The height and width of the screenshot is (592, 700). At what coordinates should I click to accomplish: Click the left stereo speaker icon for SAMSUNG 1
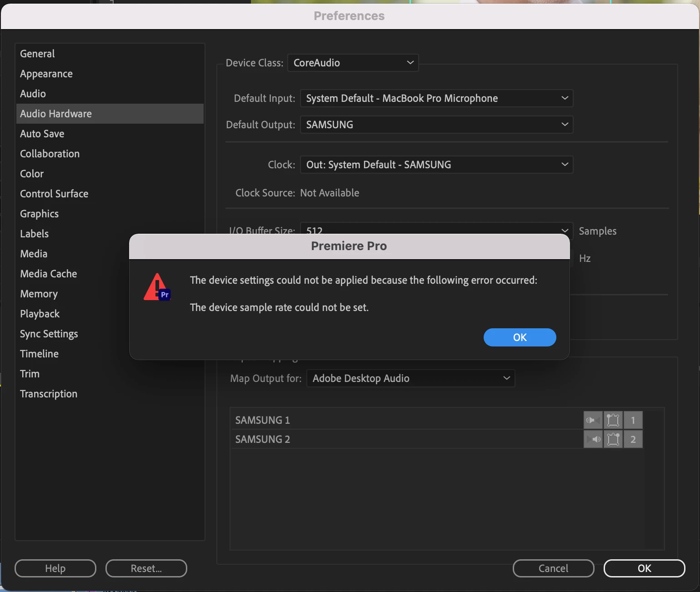(593, 420)
